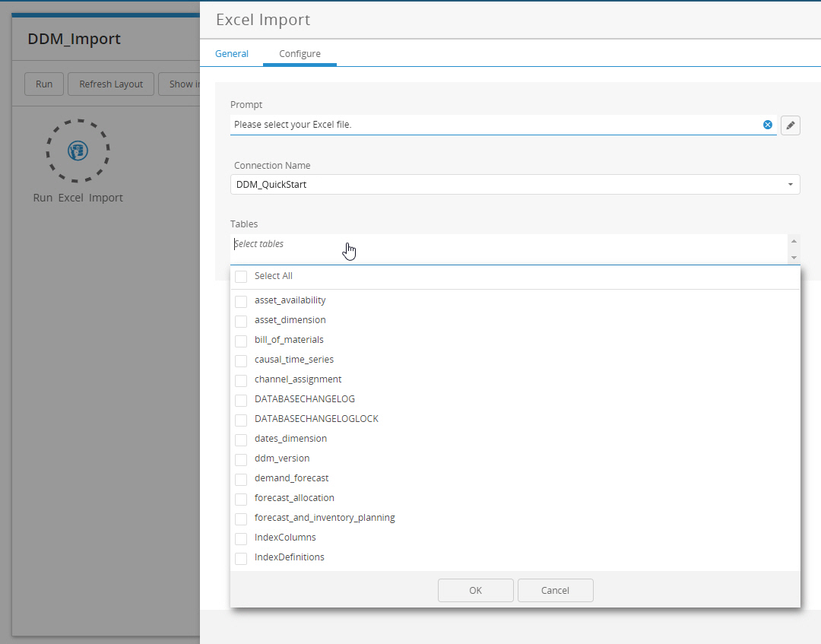Click the IndexDefinitions table name
Screen dimensions: 821x644
pos(290,557)
